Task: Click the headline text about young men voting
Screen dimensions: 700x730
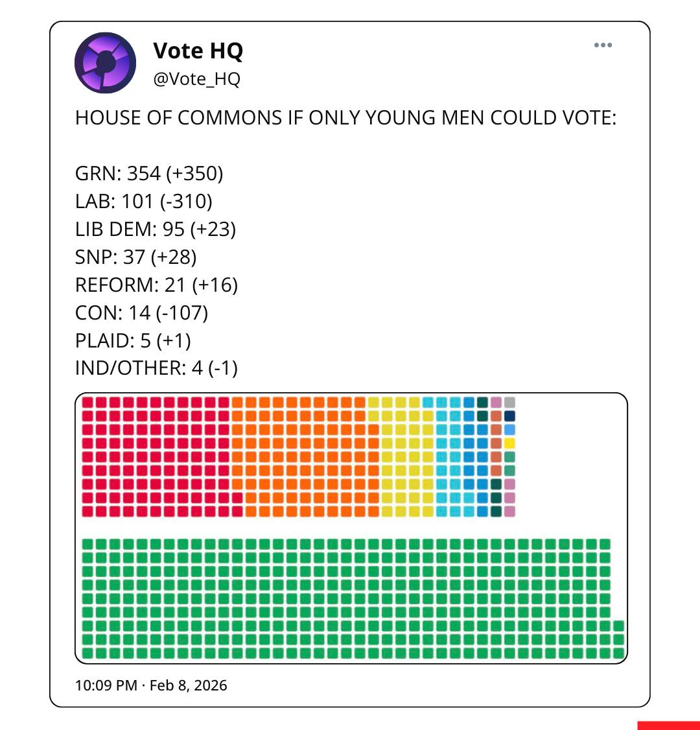Action: click(x=345, y=118)
